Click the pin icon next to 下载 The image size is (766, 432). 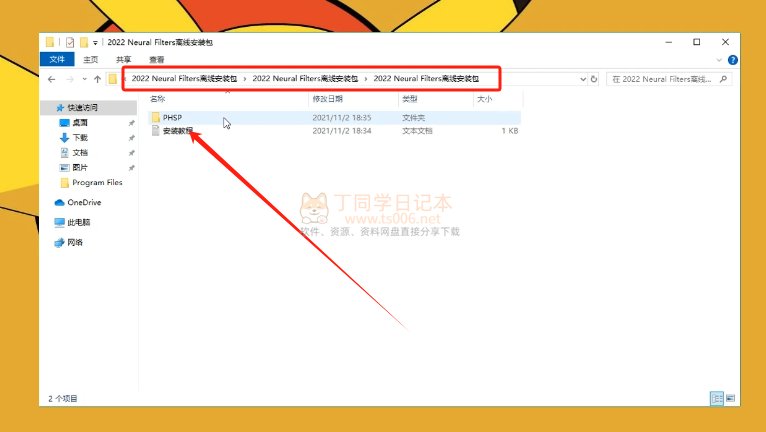[x=131, y=138]
